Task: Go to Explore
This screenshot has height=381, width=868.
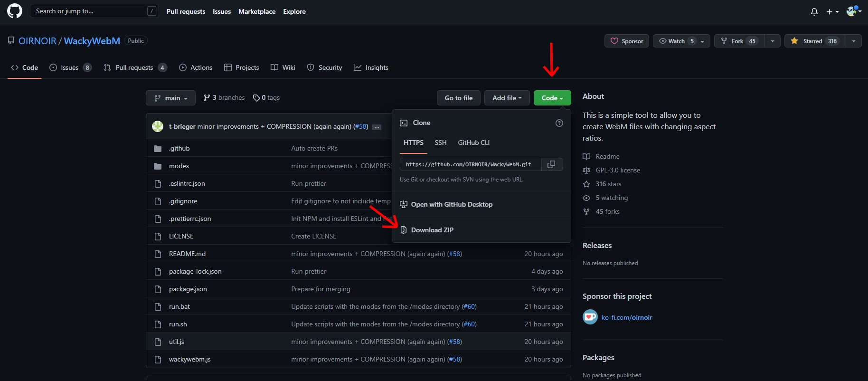Action: pos(294,11)
